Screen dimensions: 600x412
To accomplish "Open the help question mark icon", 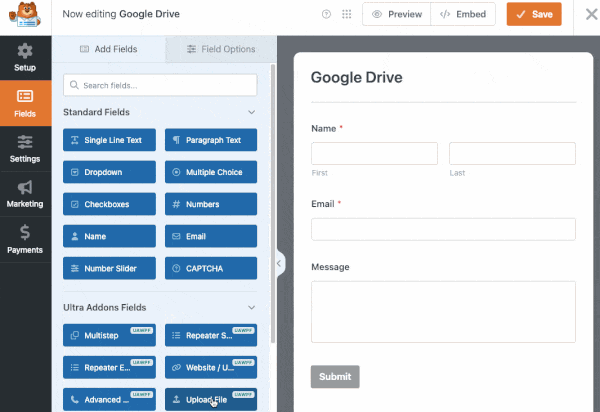I will (326, 15).
